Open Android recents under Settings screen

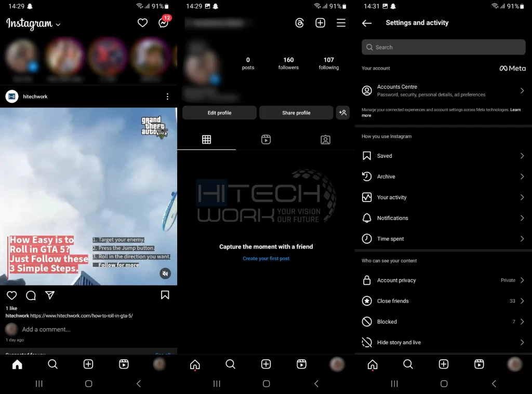pos(394,384)
